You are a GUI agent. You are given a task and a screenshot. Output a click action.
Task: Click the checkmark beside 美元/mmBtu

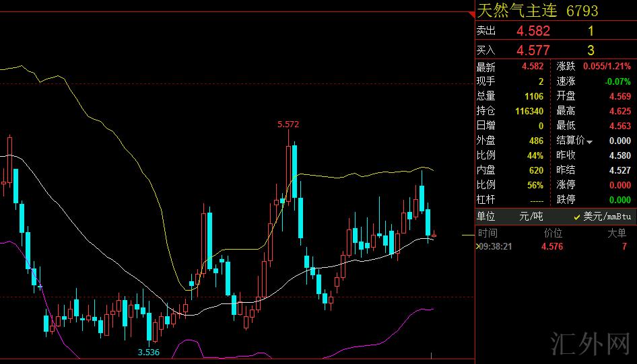[x=577, y=217]
